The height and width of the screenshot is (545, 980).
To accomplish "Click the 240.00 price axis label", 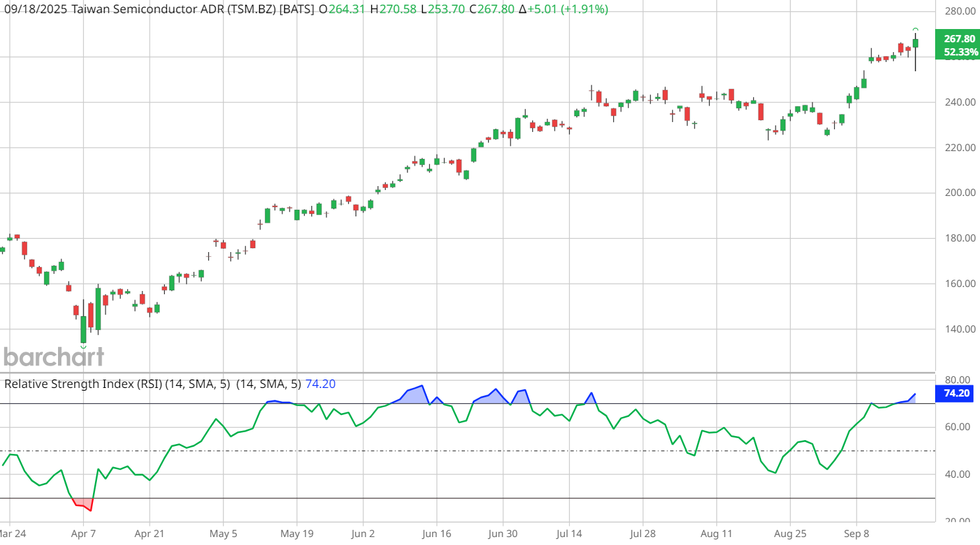I will click(960, 102).
